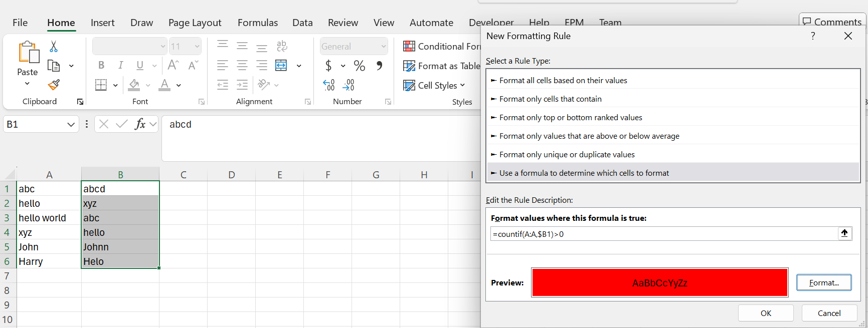Click the Fill Color bucket icon
The width and height of the screenshot is (868, 328).
pos(134,85)
